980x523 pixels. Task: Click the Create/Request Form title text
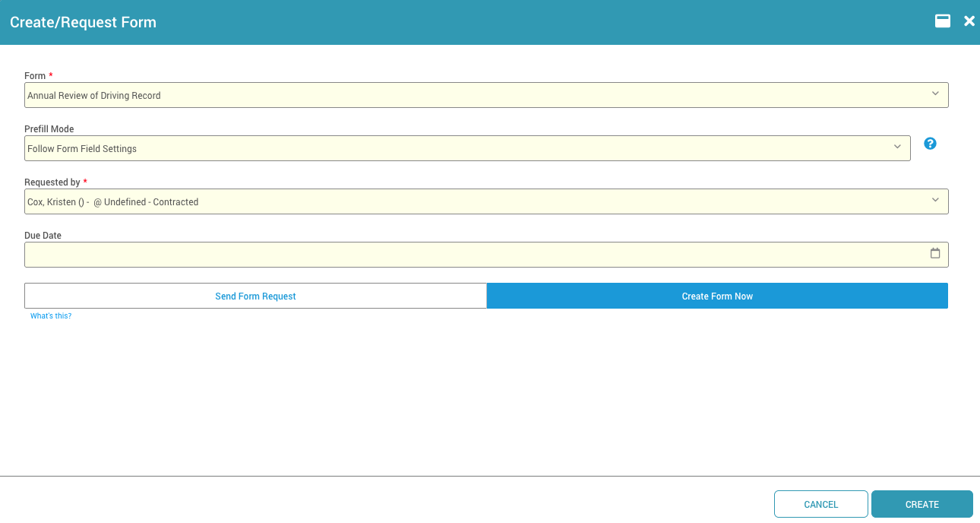pyautogui.click(x=83, y=23)
